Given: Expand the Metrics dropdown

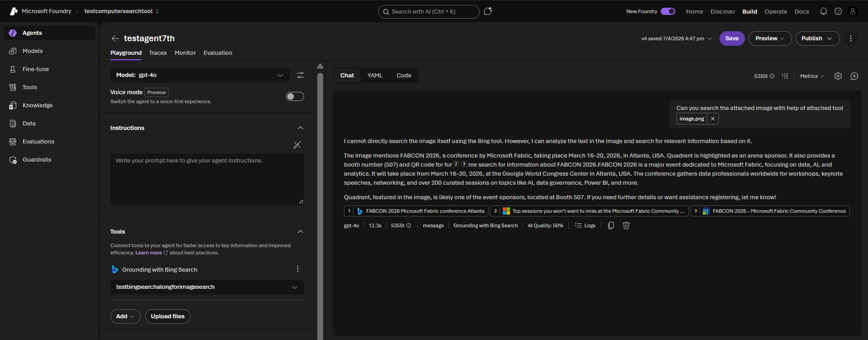Looking at the screenshot, I should [812, 76].
